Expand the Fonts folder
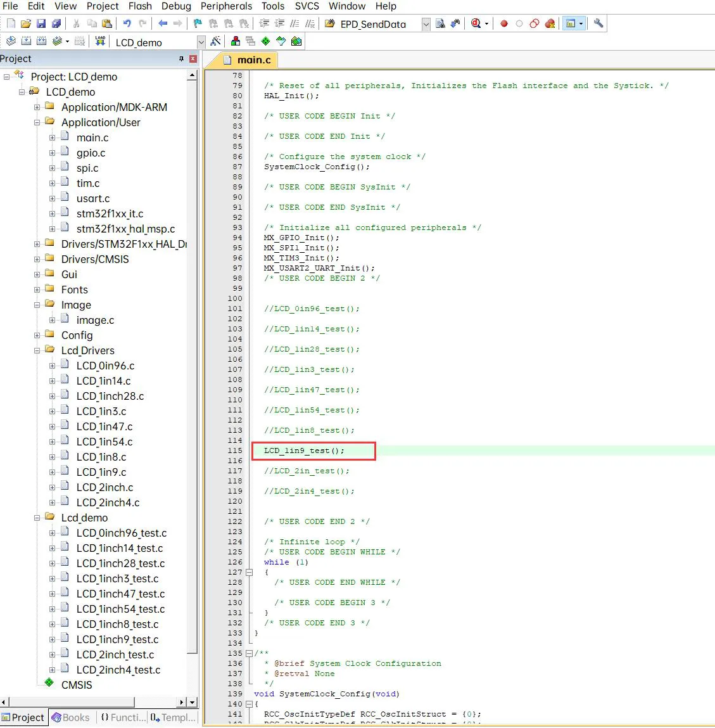 [37, 290]
